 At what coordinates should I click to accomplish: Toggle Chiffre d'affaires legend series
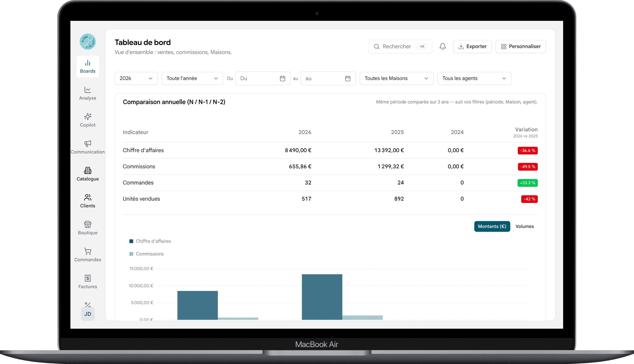click(150, 241)
